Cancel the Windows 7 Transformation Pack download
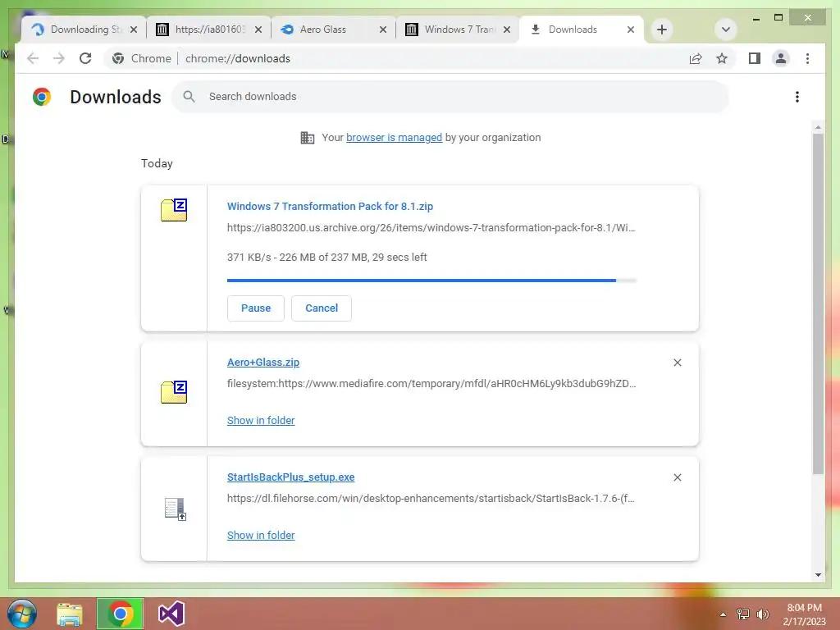Screen dimensions: 840x630 [x=322, y=308]
